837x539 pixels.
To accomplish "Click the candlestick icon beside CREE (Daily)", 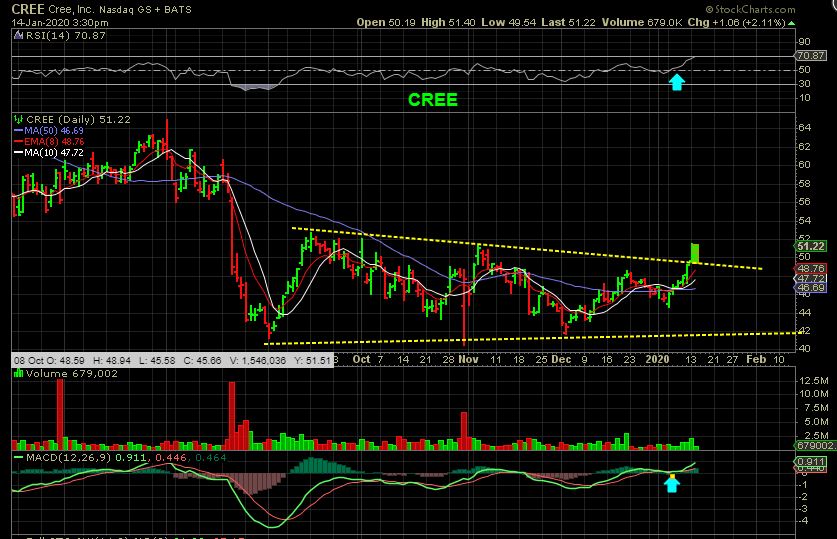I will click(19, 119).
